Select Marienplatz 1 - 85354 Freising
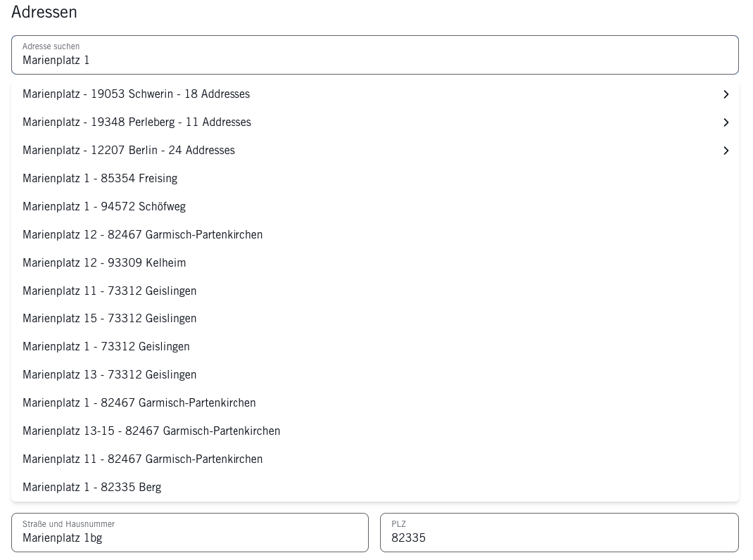The width and height of the screenshot is (753, 560). coord(100,179)
